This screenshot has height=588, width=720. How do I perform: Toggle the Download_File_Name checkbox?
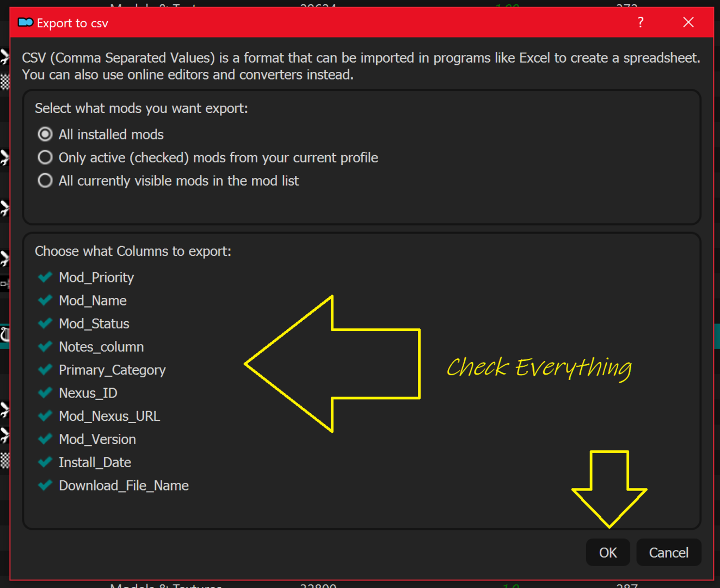click(x=45, y=485)
